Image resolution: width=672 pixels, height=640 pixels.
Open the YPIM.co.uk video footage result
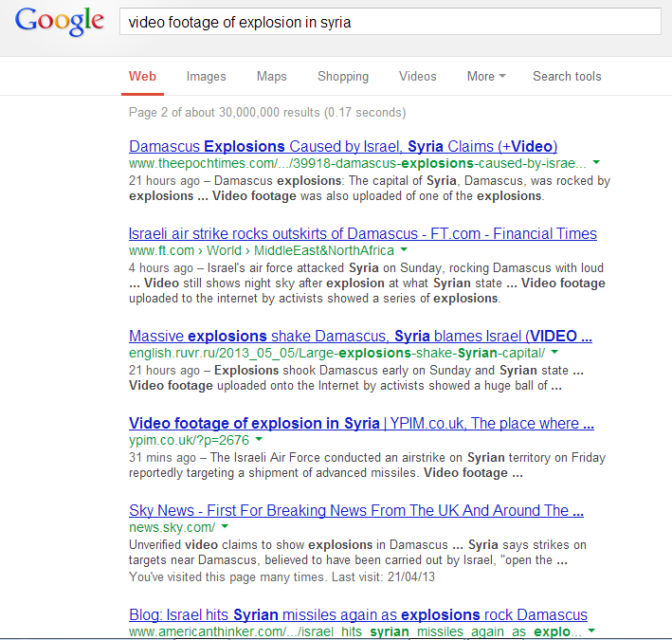click(x=361, y=424)
